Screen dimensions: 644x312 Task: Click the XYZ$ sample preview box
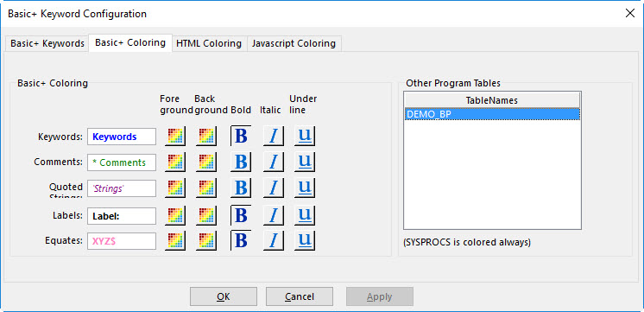(122, 241)
